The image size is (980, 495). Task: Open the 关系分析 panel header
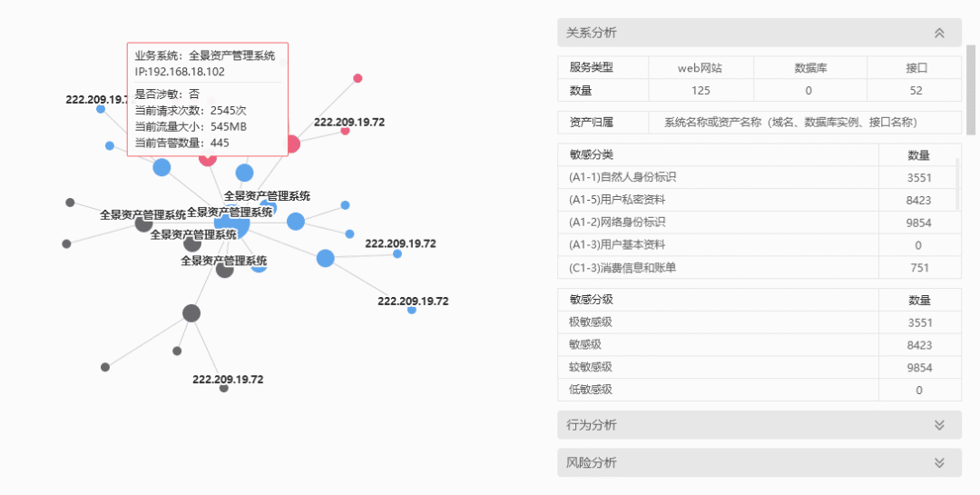pyautogui.click(x=759, y=33)
